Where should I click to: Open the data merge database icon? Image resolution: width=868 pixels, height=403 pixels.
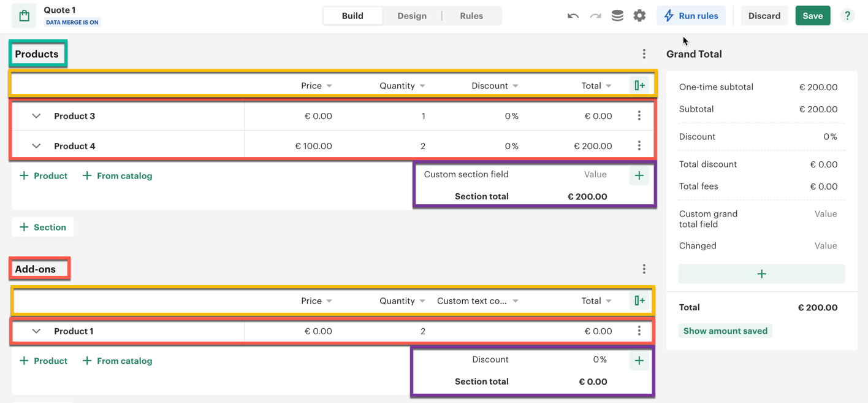pos(617,16)
